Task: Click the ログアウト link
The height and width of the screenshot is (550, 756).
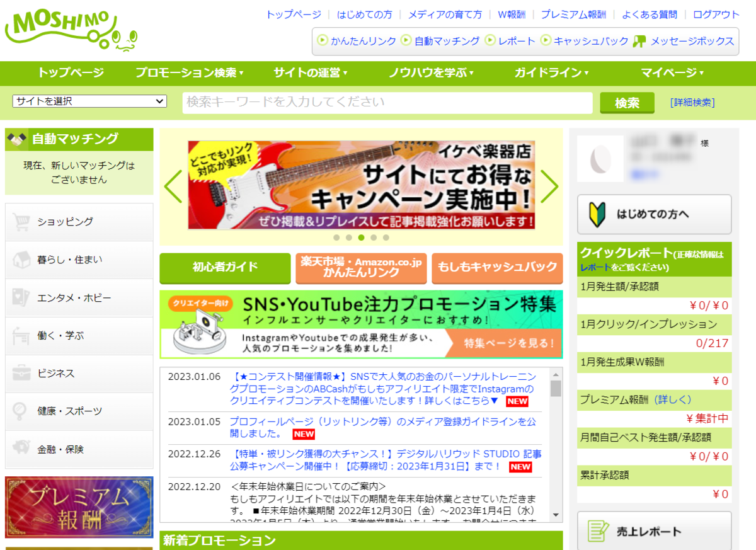Action: click(716, 14)
